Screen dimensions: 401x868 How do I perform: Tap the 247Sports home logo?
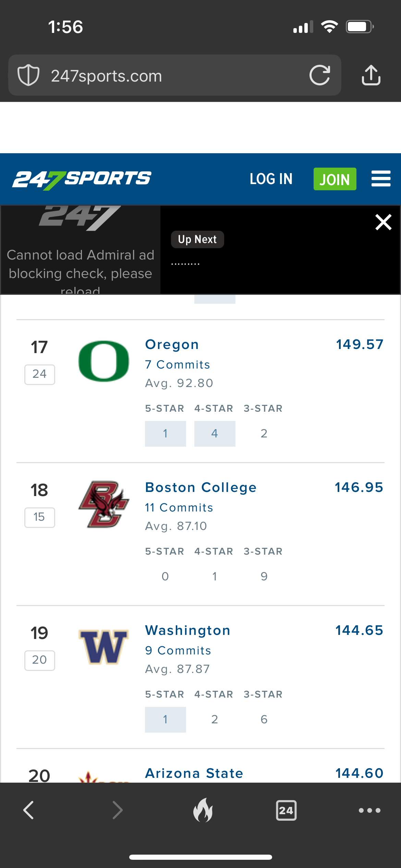(82, 179)
